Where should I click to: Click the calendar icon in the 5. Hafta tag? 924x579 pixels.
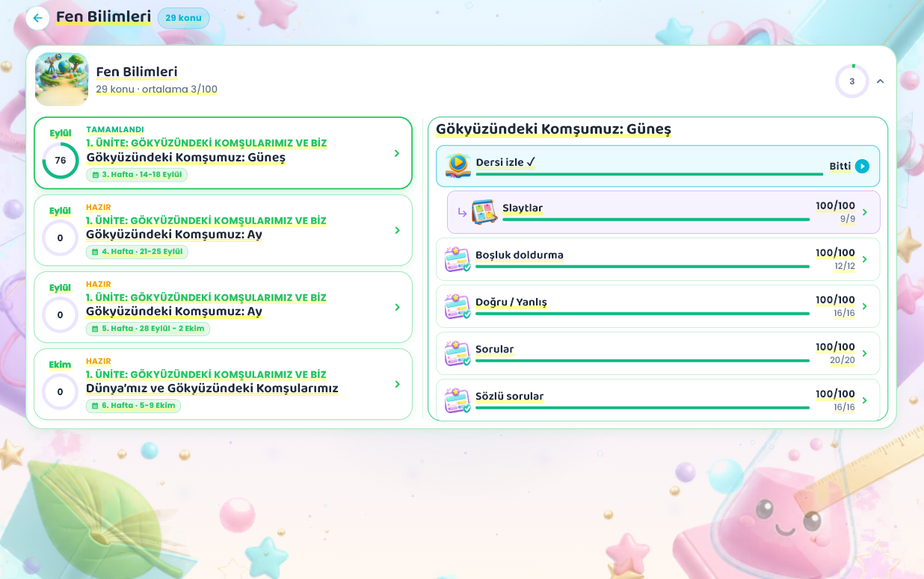(x=95, y=329)
